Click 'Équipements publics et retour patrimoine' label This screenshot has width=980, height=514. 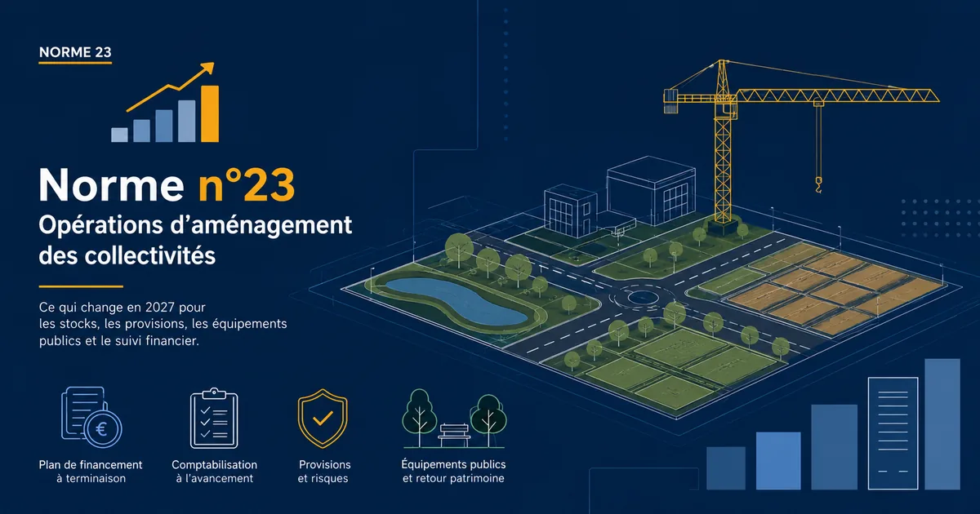coord(453,472)
